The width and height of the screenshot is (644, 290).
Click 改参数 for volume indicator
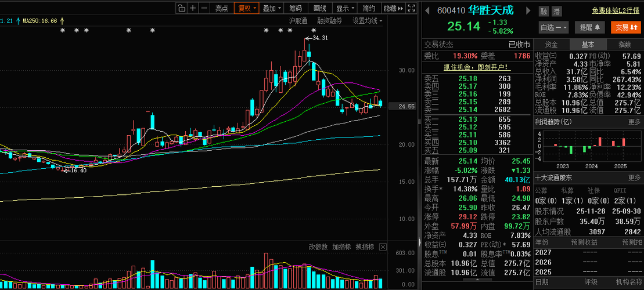click(318, 246)
